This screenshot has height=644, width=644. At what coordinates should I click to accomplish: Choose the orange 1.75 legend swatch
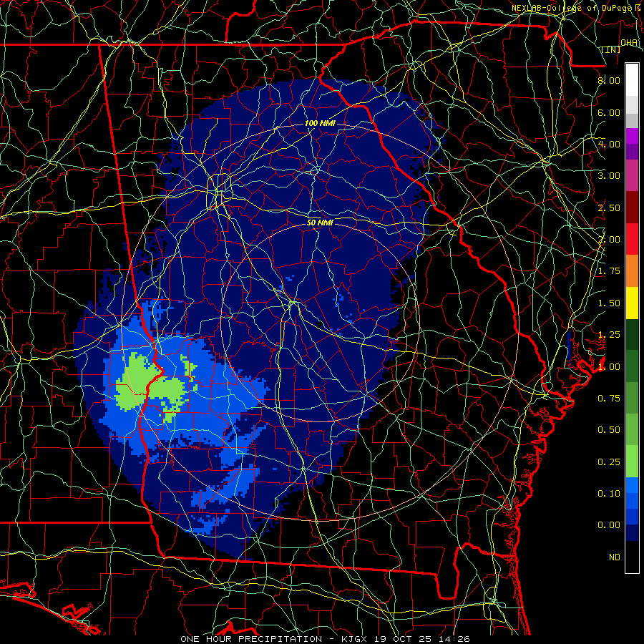click(x=632, y=271)
